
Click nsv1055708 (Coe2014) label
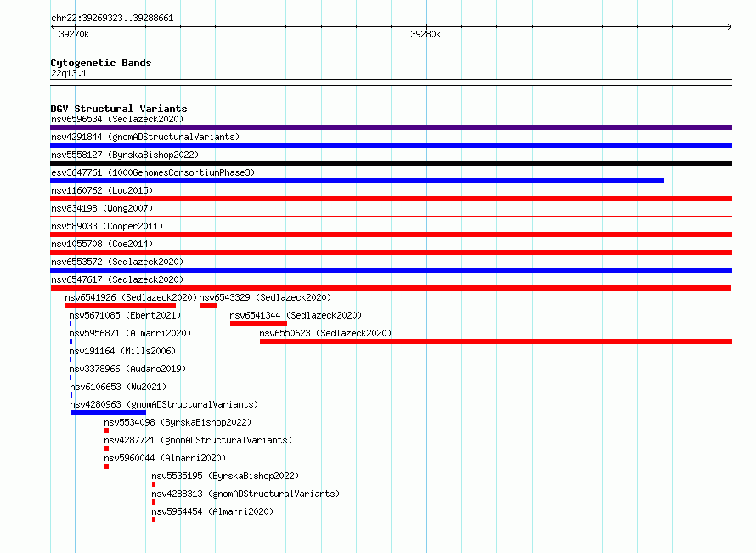click(102, 244)
